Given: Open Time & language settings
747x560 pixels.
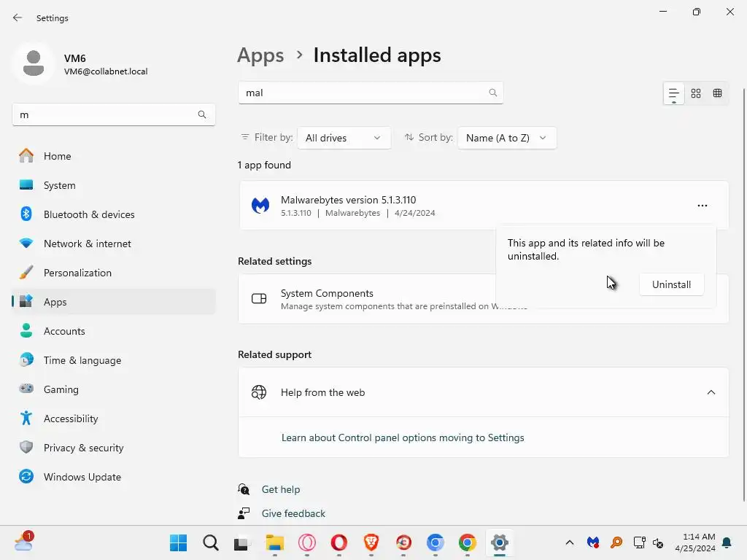Looking at the screenshot, I should 113,360.
